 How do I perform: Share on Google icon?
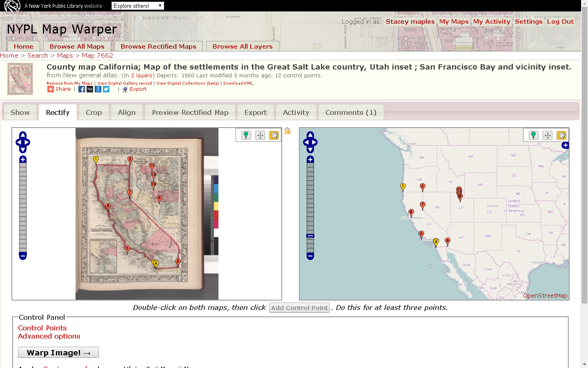(98, 89)
